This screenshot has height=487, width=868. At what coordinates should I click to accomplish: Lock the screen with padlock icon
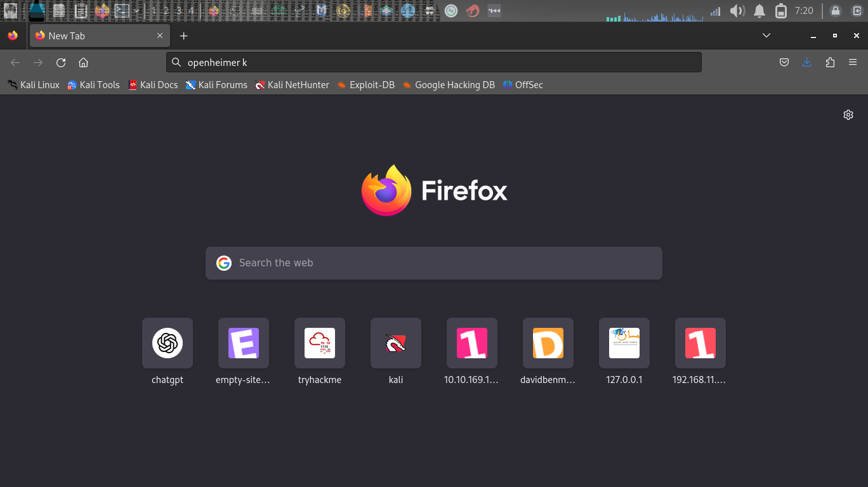point(836,11)
